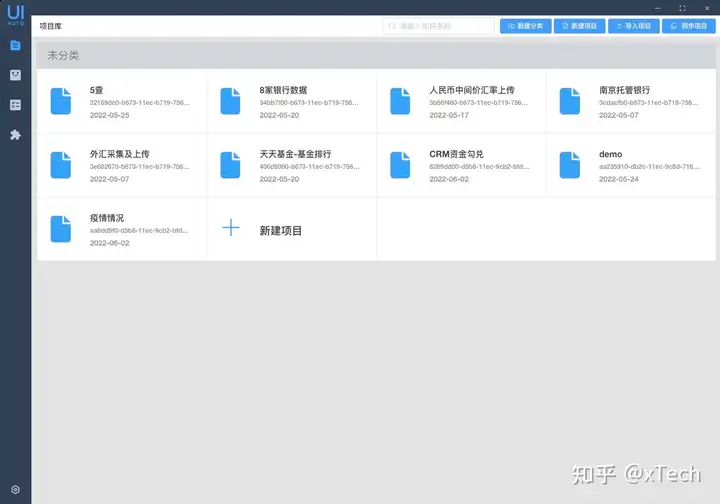Viewport: 720px width, 504px height.
Task: Click date 2022-05-17 under 人民币中间价汇率上传
Action: tap(449, 115)
